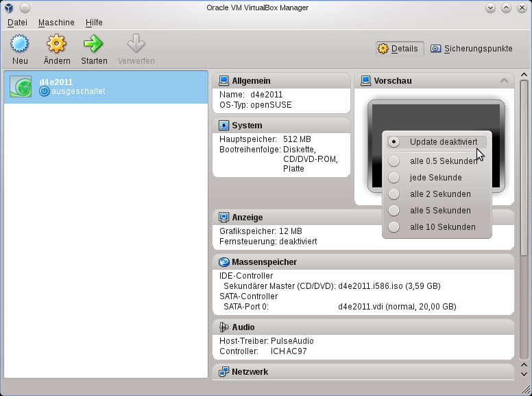Open settings with the Ändern gear icon
532x396 pixels.
(x=56, y=43)
